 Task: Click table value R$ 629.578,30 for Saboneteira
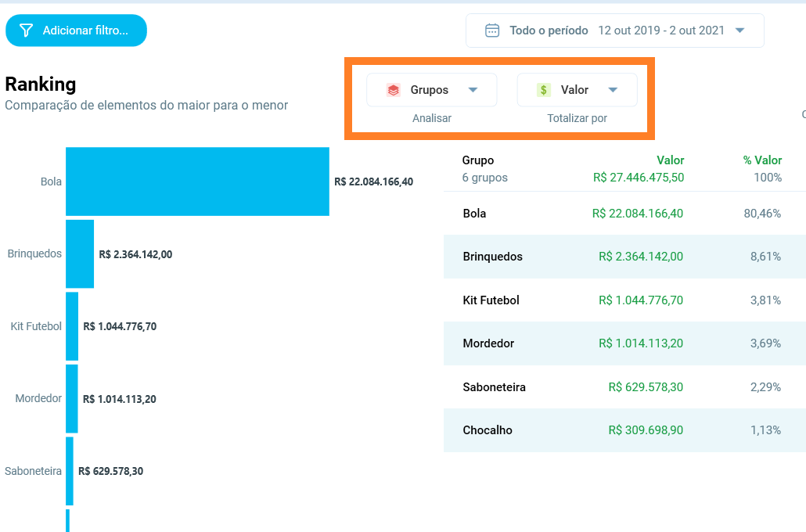(x=646, y=387)
